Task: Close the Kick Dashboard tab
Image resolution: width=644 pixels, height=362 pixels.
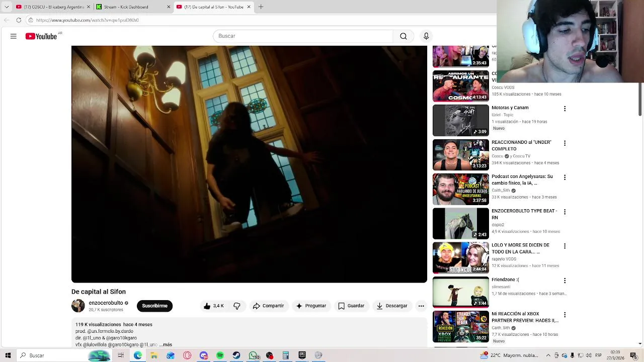Action: 169,7
